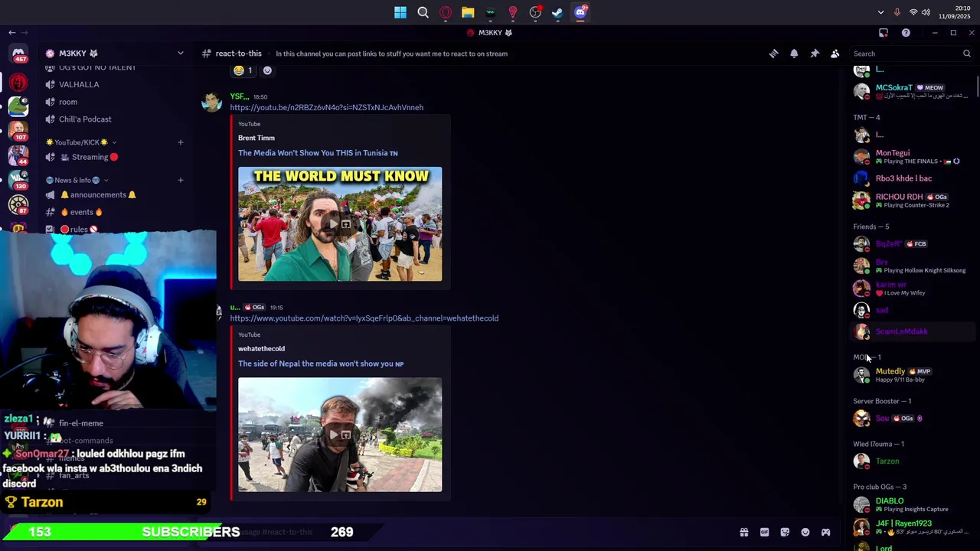Open MCSokraT member profile
980x551 pixels.
tap(913, 91)
